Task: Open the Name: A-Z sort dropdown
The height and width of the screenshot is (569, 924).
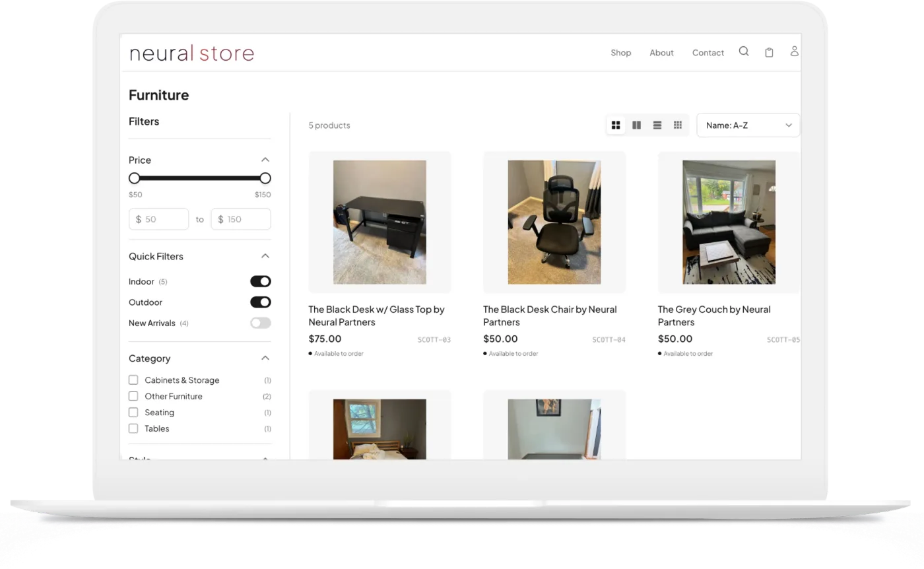Action: pos(748,125)
